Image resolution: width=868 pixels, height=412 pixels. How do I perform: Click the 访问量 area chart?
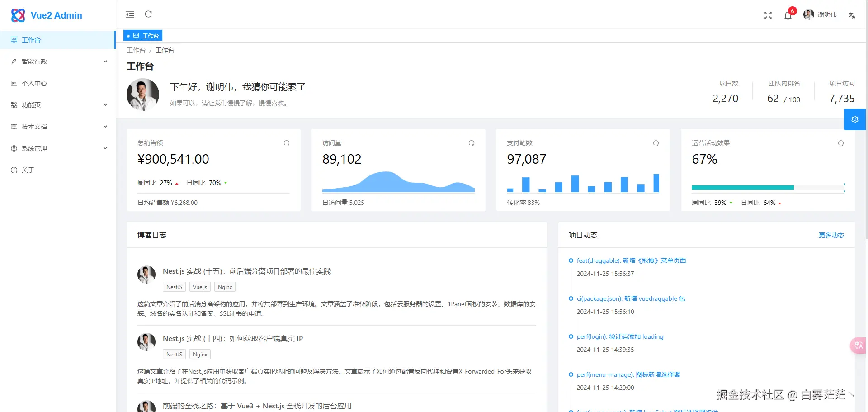[x=398, y=182]
